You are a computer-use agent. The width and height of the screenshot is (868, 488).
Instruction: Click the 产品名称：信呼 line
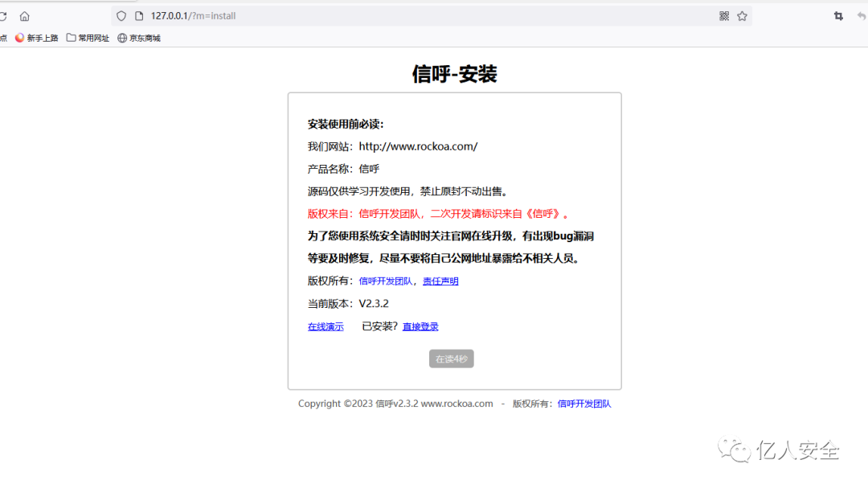(343, 169)
